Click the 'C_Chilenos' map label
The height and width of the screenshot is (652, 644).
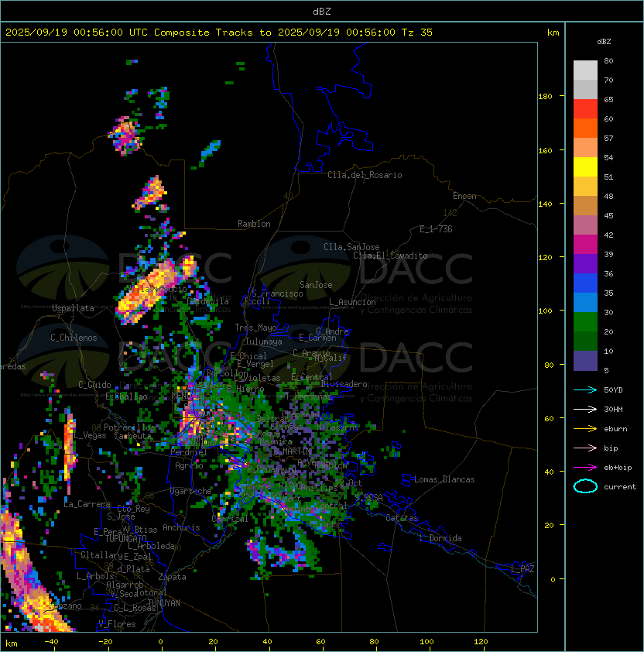point(74,338)
